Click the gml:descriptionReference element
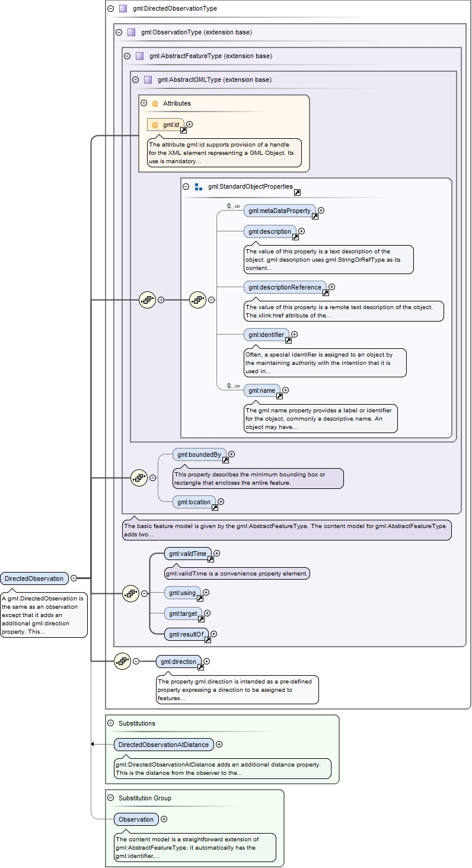The height and width of the screenshot is (868, 472). (285, 287)
